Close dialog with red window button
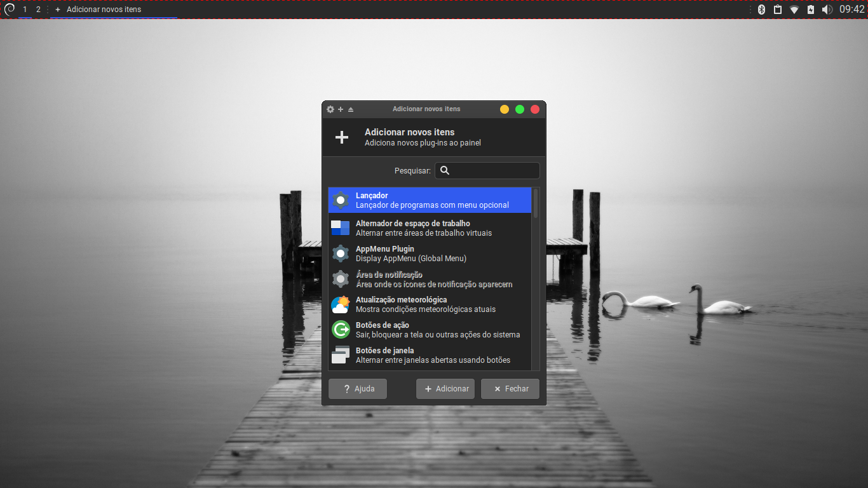Screen dimensions: 868x488 [535, 109]
